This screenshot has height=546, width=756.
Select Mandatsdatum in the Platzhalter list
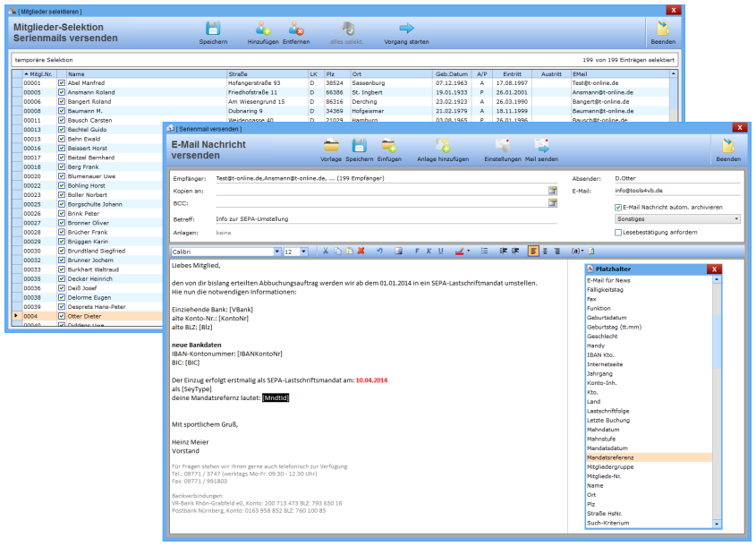[x=607, y=448]
